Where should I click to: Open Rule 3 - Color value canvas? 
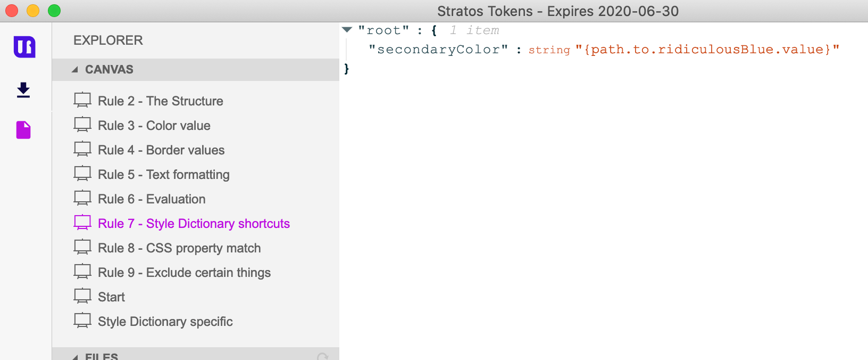pyautogui.click(x=154, y=126)
